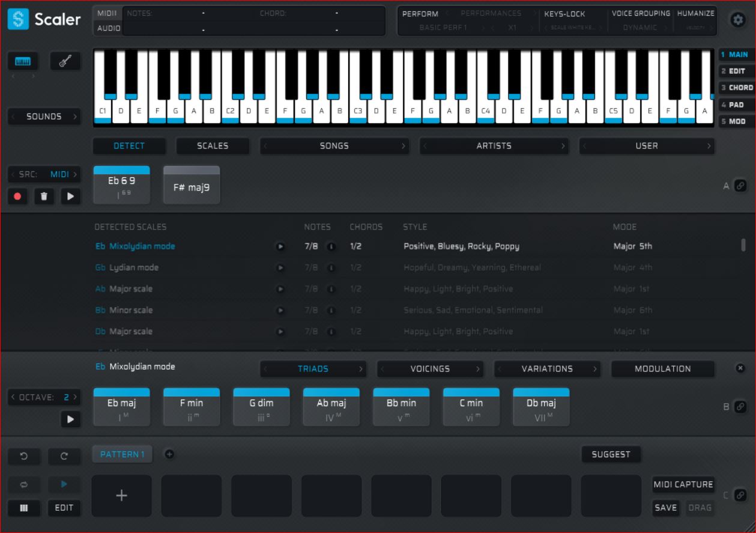
Task: Switch to the 1 MAIN view tab
Action: [x=736, y=55]
